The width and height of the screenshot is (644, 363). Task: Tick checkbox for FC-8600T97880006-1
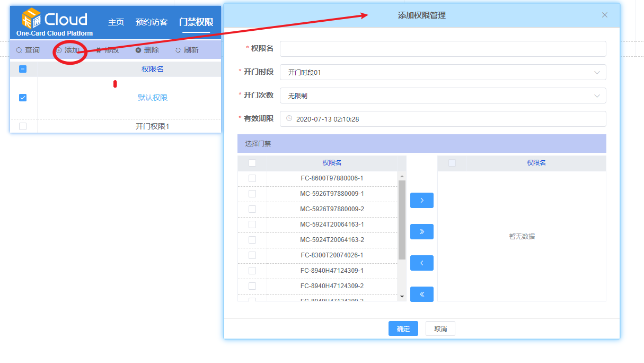pos(252,178)
